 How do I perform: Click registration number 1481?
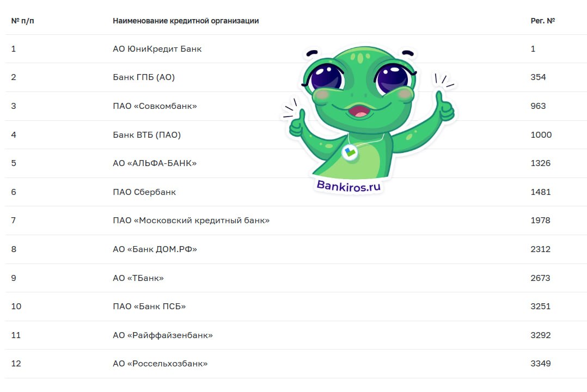click(541, 192)
